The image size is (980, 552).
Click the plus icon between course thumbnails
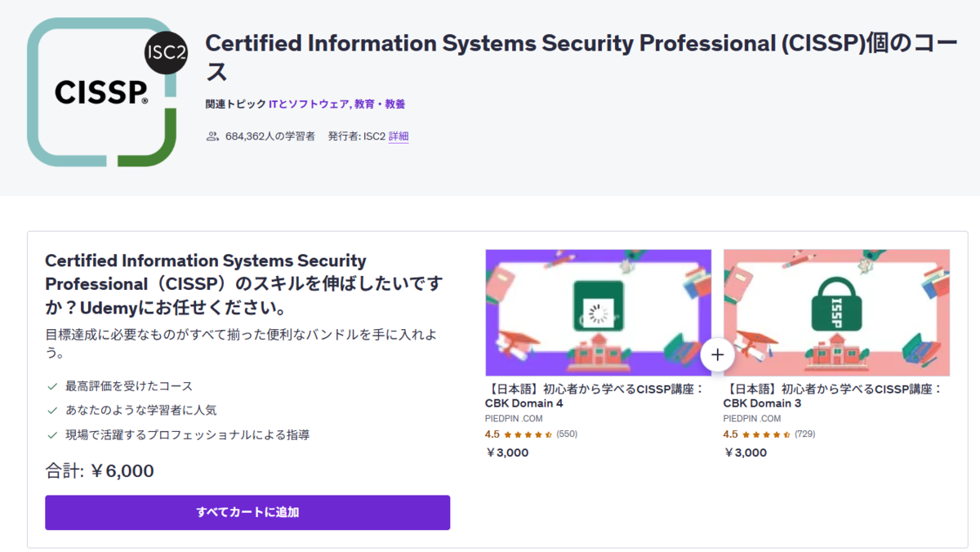tap(718, 354)
